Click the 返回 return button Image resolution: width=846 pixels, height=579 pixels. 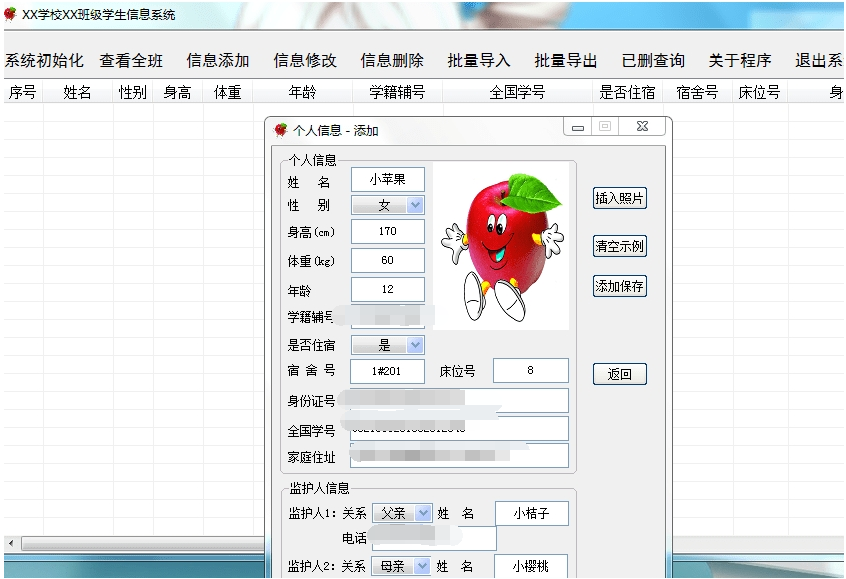click(621, 374)
